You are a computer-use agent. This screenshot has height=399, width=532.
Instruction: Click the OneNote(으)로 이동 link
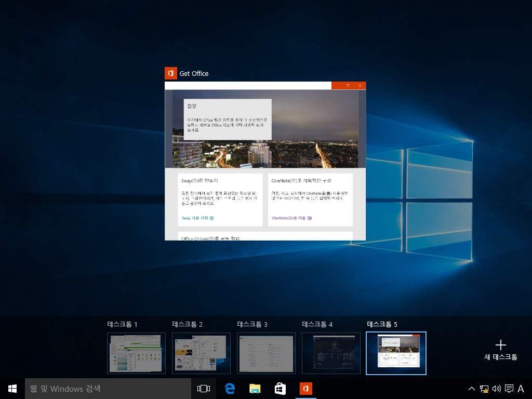pyautogui.click(x=292, y=218)
